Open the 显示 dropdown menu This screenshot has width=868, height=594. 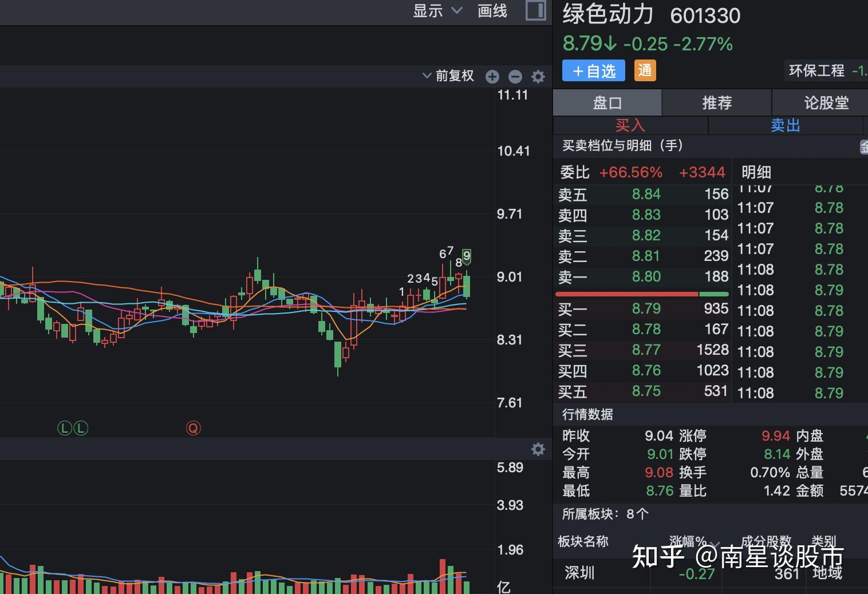pyautogui.click(x=437, y=11)
